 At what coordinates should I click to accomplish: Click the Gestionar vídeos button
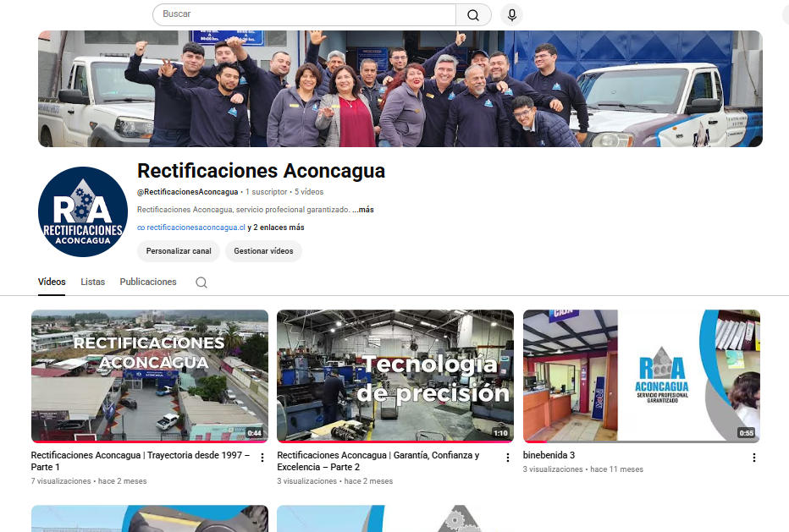(x=263, y=251)
